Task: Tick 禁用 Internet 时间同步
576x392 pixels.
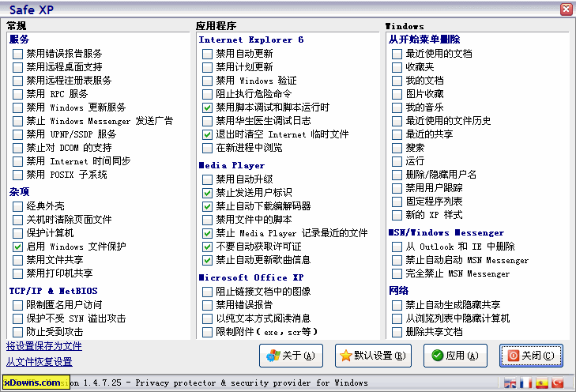Action: point(17,161)
